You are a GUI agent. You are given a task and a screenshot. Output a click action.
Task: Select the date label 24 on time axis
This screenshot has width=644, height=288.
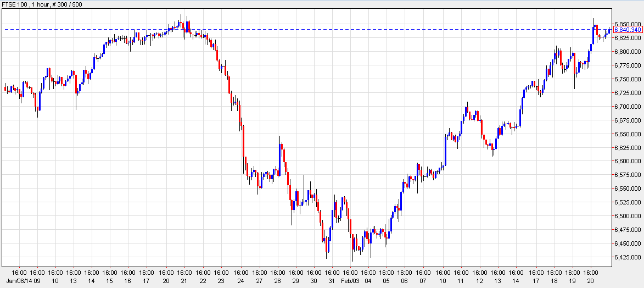pos(240,280)
